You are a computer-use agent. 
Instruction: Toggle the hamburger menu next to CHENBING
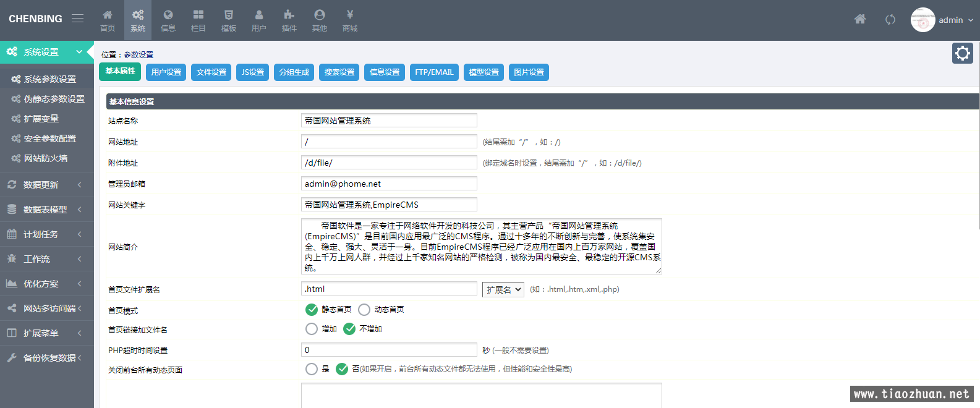click(x=77, y=19)
